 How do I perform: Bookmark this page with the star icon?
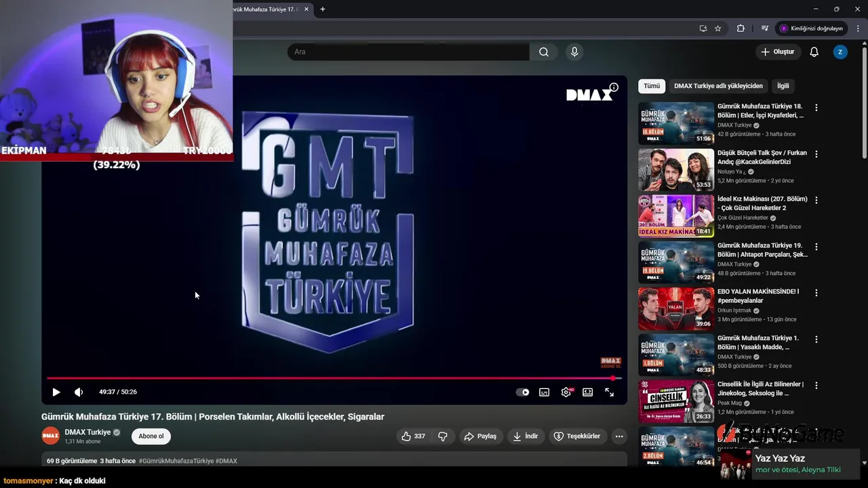(x=718, y=28)
